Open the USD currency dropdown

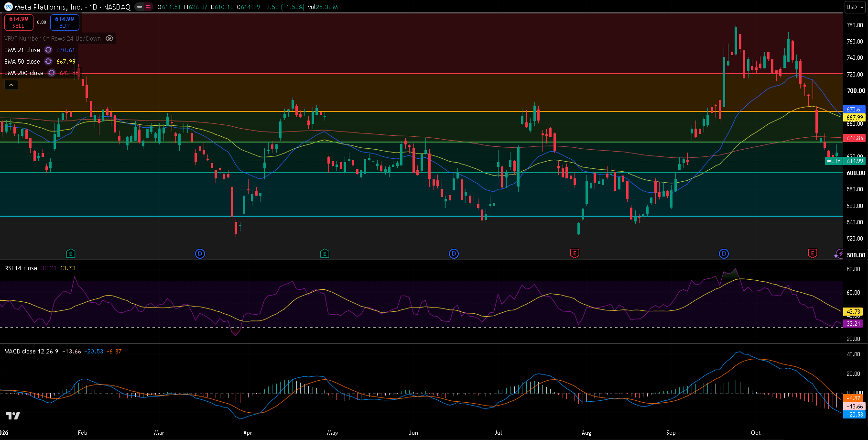tap(855, 7)
